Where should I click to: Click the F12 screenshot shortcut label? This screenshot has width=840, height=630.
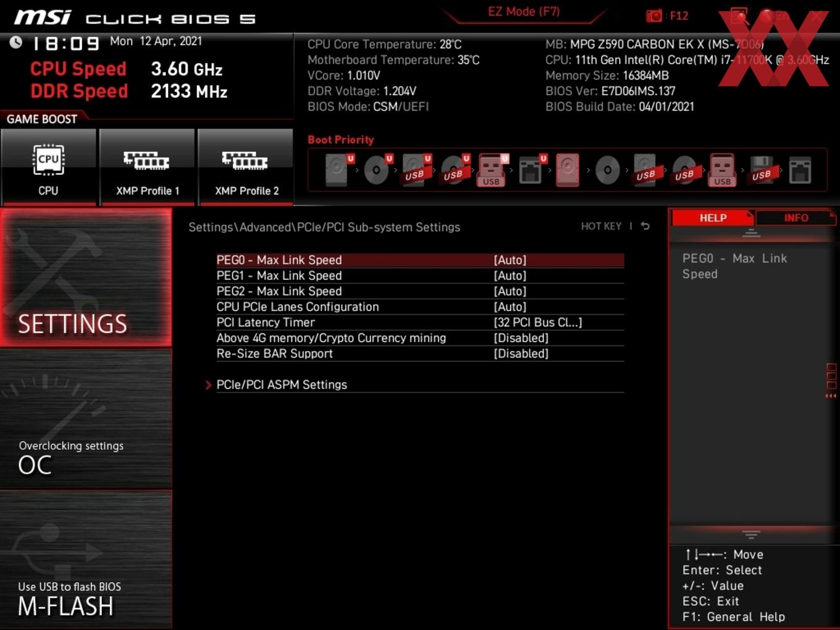click(679, 16)
